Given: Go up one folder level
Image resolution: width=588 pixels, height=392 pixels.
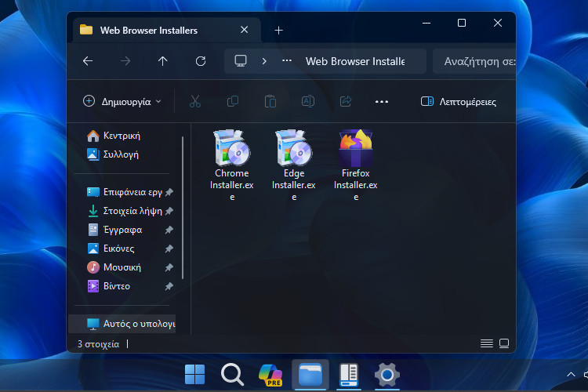Looking at the screenshot, I should (163, 61).
